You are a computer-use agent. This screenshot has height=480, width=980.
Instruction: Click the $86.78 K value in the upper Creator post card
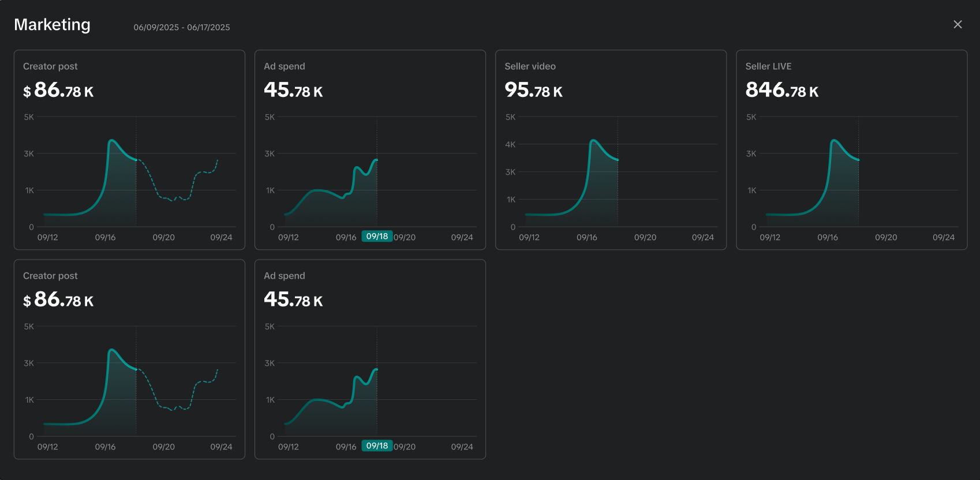click(x=58, y=90)
